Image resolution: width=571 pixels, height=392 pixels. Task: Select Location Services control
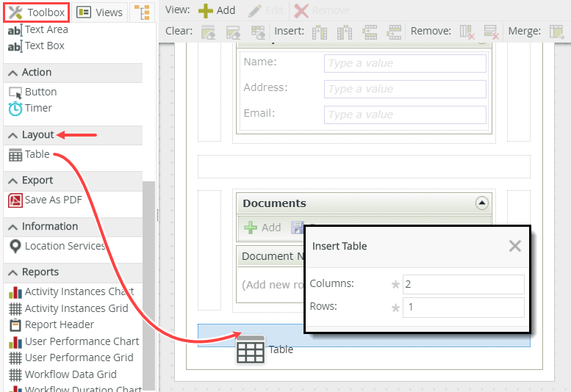(57, 246)
